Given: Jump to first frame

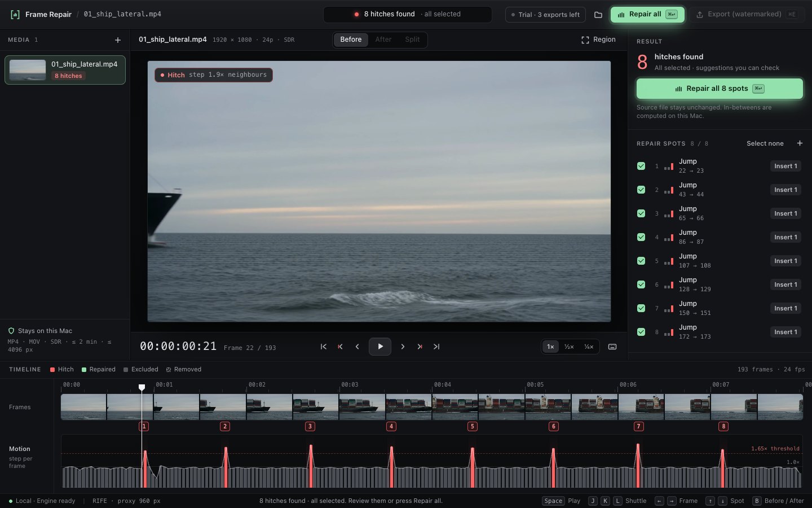Looking at the screenshot, I should click(x=324, y=347).
